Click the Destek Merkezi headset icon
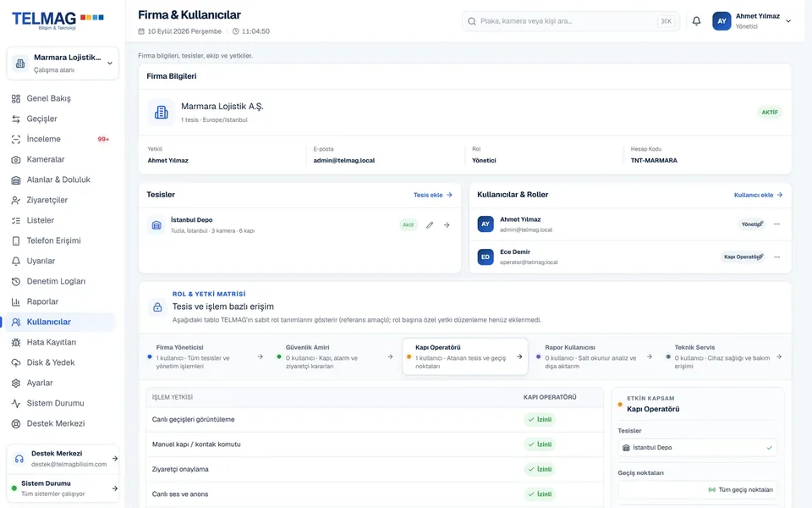The image size is (812, 508). 19,459
